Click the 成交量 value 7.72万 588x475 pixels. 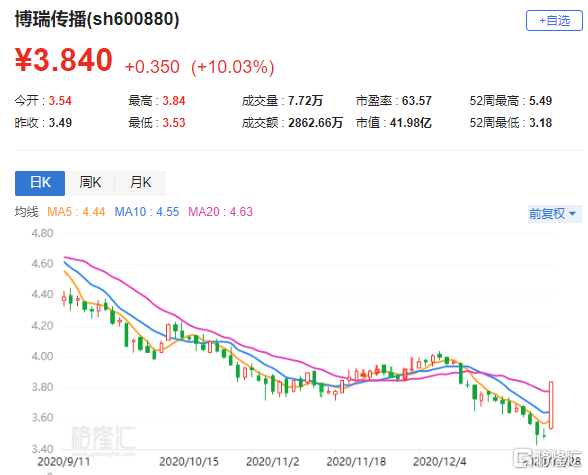[305, 101]
